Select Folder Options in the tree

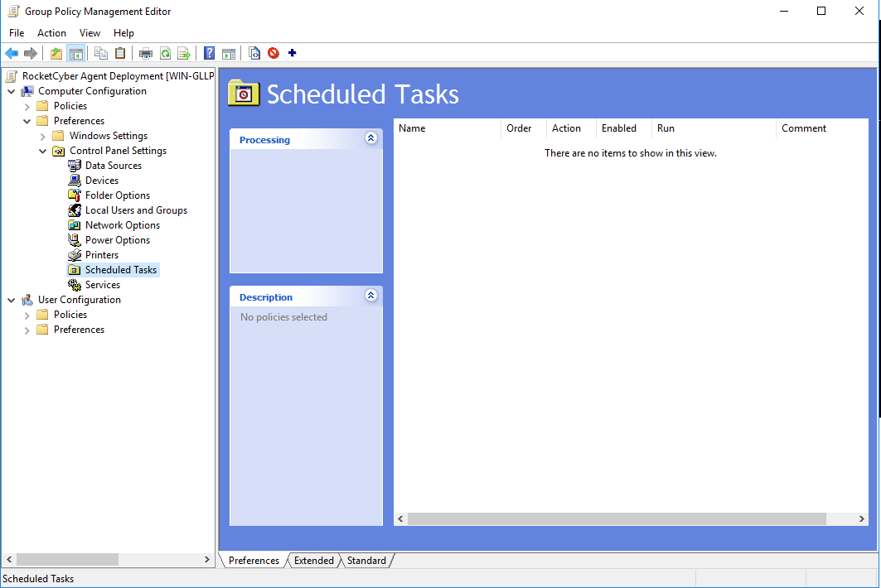point(118,195)
